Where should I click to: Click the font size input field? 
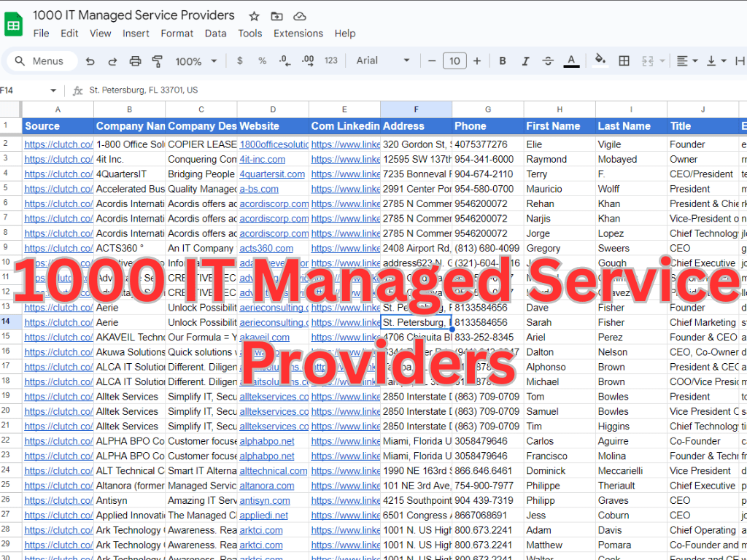pos(454,61)
